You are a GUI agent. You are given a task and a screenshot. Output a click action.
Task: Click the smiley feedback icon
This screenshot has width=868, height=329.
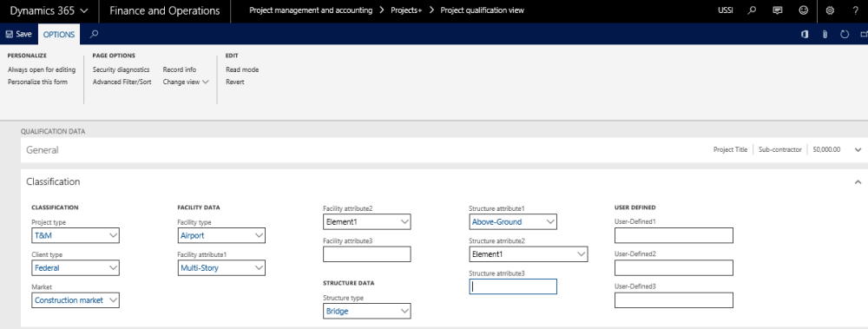tap(803, 10)
